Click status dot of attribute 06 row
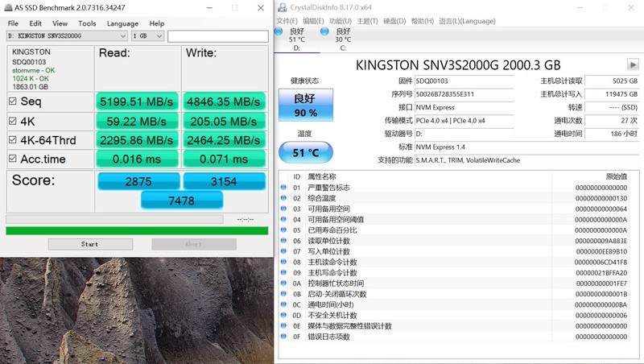Image resolution: width=644 pixels, height=364 pixels. coord(283,241)
